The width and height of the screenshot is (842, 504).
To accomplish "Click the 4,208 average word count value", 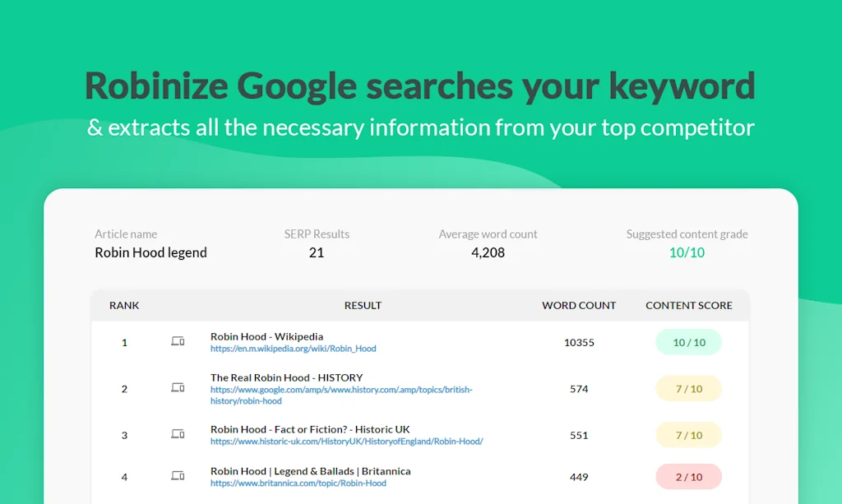I will (x=488, y=252).
